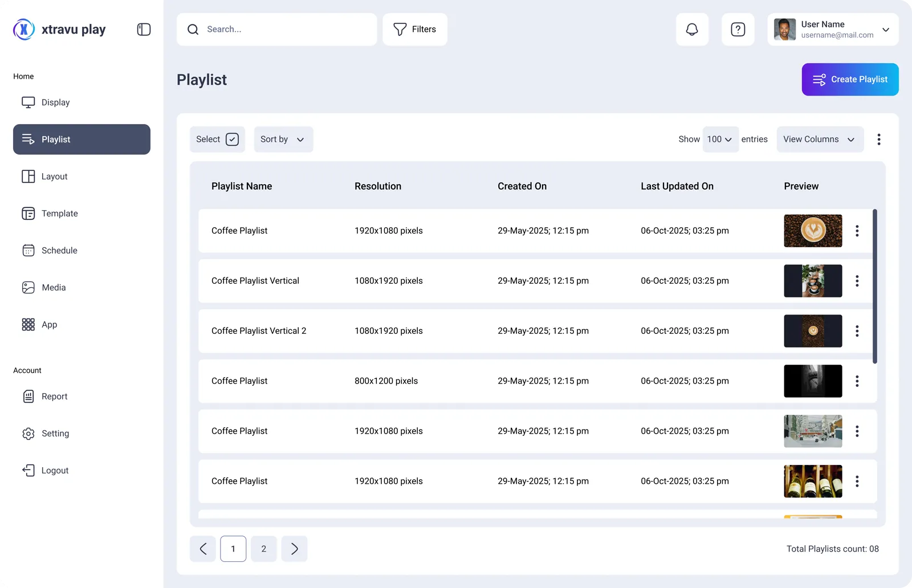Open table options via top kebab menu
Image resolution: width=912 pixels, height=588 pixels.
point(879,140)
